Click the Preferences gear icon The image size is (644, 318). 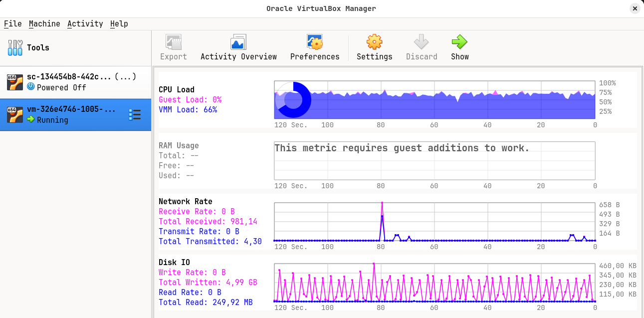tap(315, 41)
